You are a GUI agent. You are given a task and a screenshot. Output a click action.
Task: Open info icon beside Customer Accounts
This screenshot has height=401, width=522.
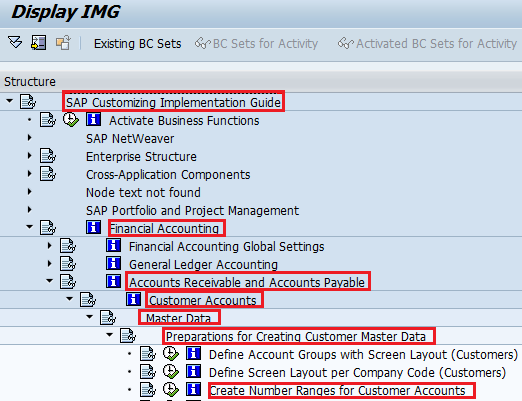pyautogui.click(x=134, y=299)
